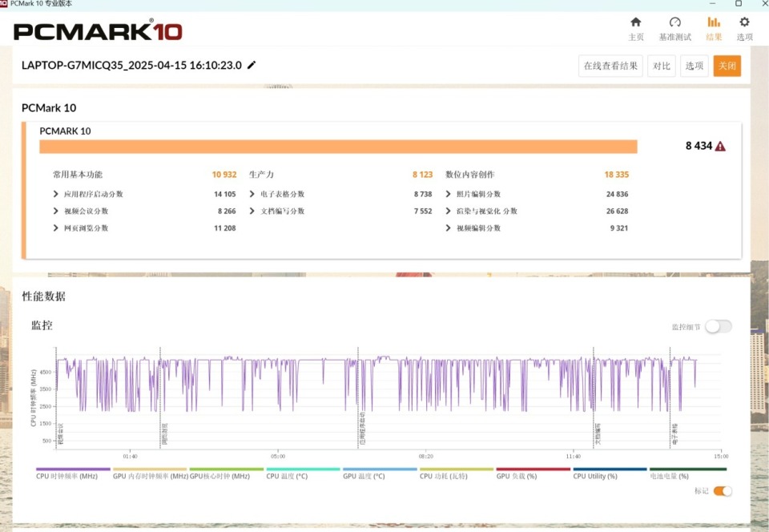Maximize the PCMark 10 window
This screenshot has height=532, width=769.
tap(739, 3)
